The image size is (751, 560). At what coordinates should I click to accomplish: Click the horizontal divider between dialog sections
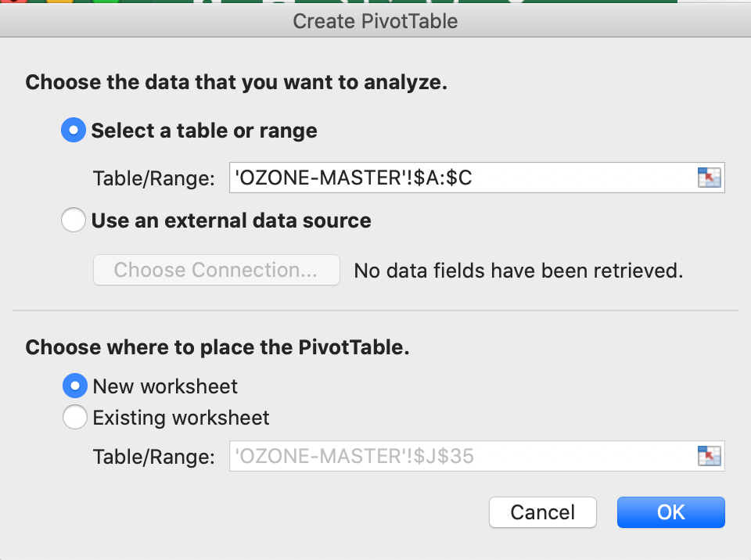(x=375, y=311)
